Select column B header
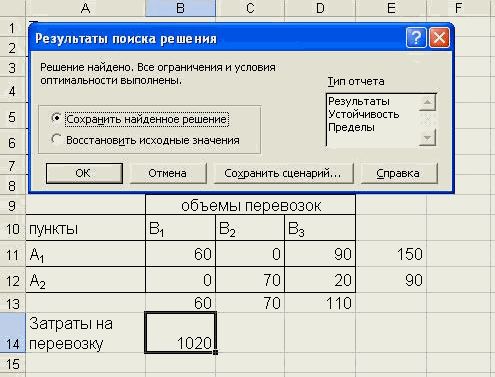The width and height of the screenshot is (495, 377). click(x=180, y=8)
